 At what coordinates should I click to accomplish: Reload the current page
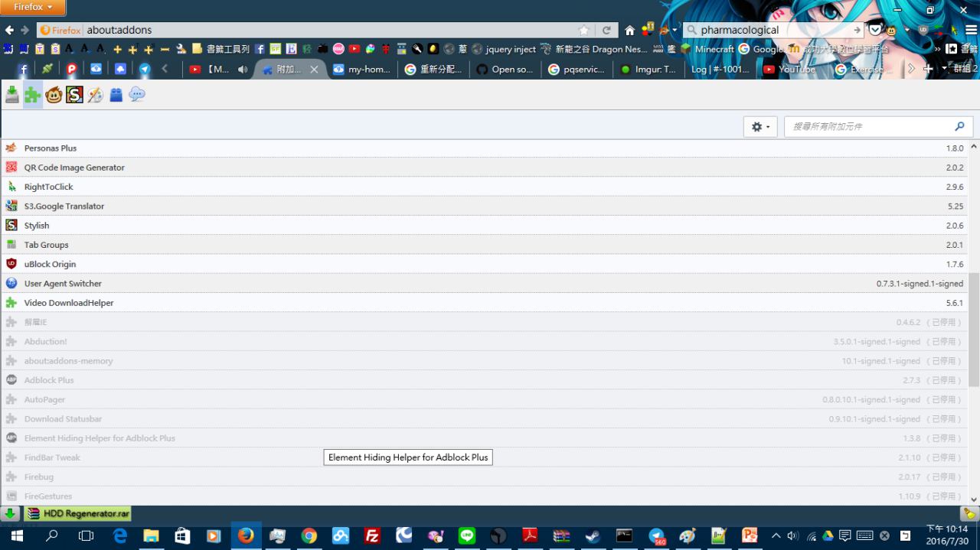[606, 31]
